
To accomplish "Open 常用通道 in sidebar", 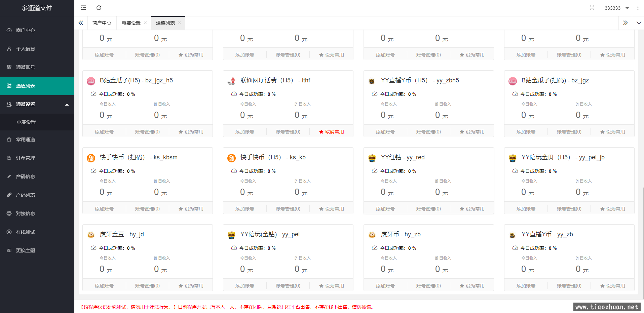I will (x=37, y=140).
